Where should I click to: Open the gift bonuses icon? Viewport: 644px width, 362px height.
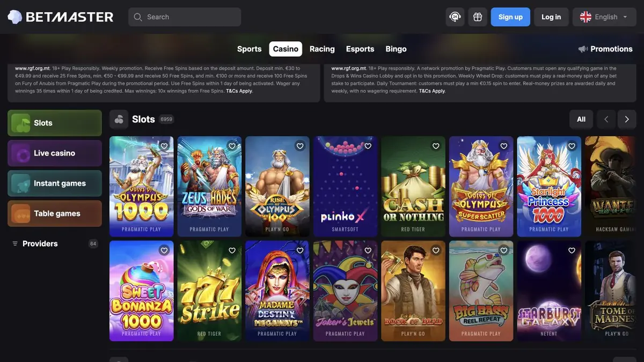478,17
